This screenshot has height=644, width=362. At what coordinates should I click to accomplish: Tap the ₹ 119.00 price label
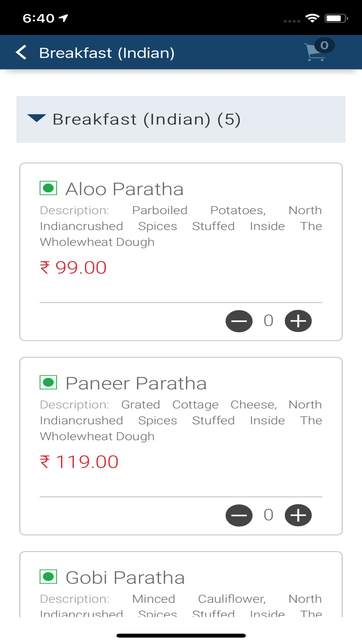pyautogui.click(x=79, y=462)
